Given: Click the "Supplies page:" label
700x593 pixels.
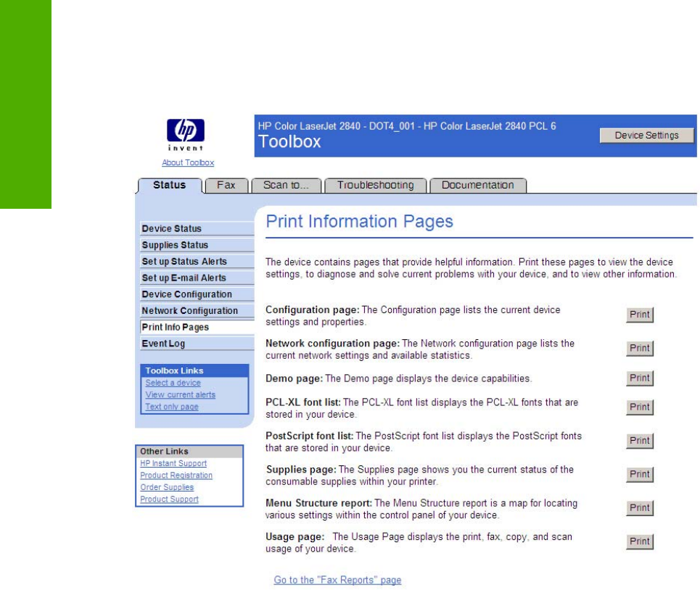Looking at the screenshot, I should click(x=301, y=470).
